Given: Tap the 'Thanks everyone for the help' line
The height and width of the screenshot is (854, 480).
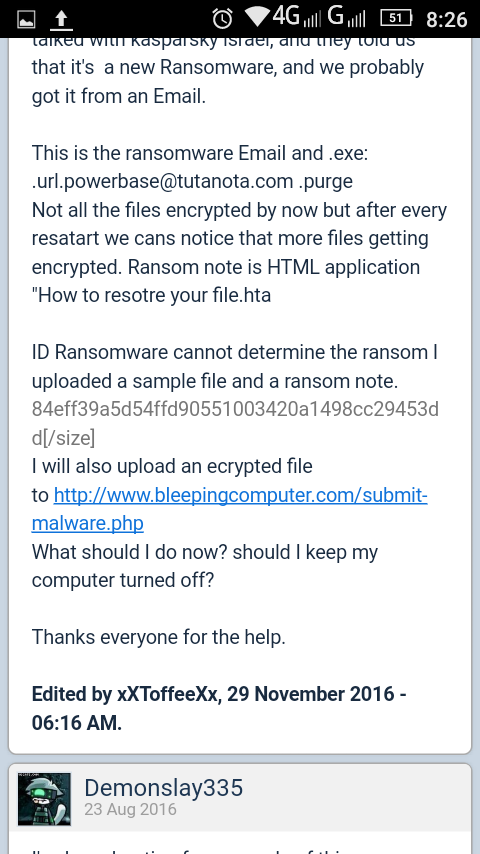Looking at the screenshot, I should click(159, 637).
